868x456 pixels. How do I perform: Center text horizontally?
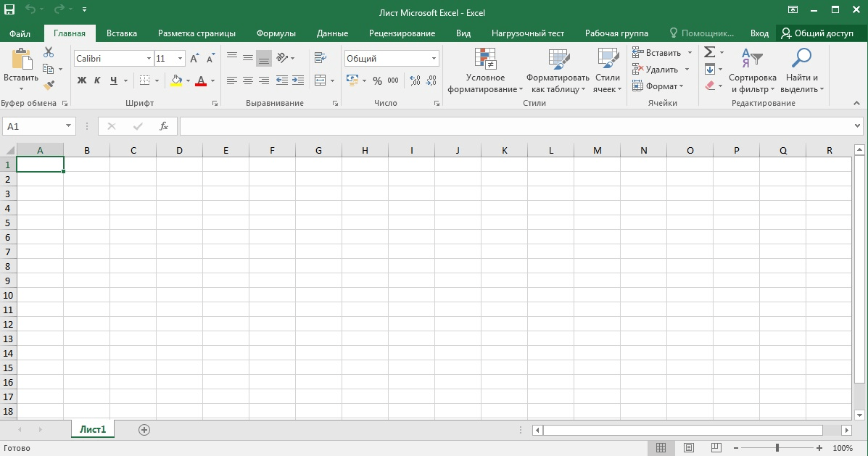pos(248,80)
